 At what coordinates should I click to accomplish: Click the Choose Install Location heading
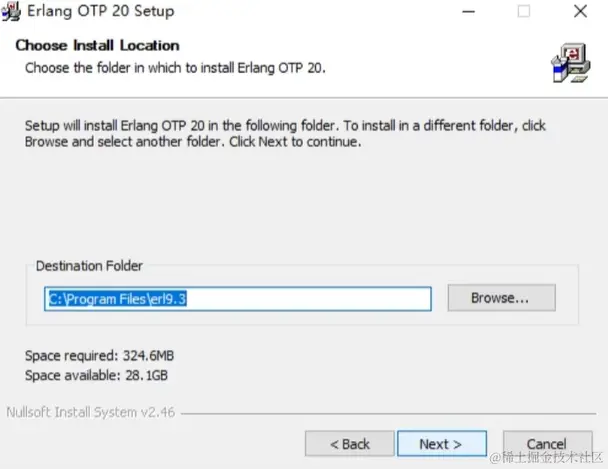click(97, 45)
